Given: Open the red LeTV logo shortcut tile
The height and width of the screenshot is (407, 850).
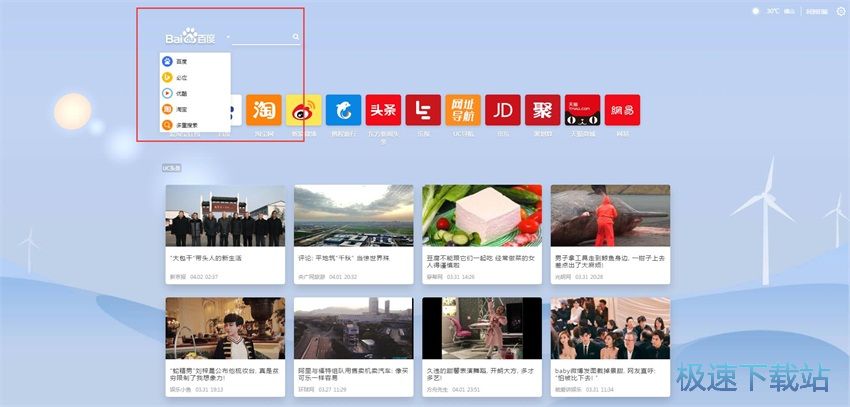Looking at the screenshot, I should [423, 110].
